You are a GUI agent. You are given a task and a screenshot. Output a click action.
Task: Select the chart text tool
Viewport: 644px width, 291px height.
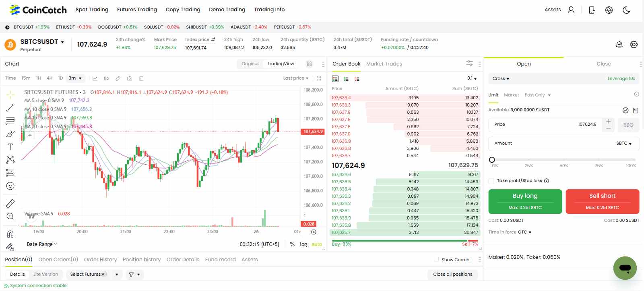(10, 147)
